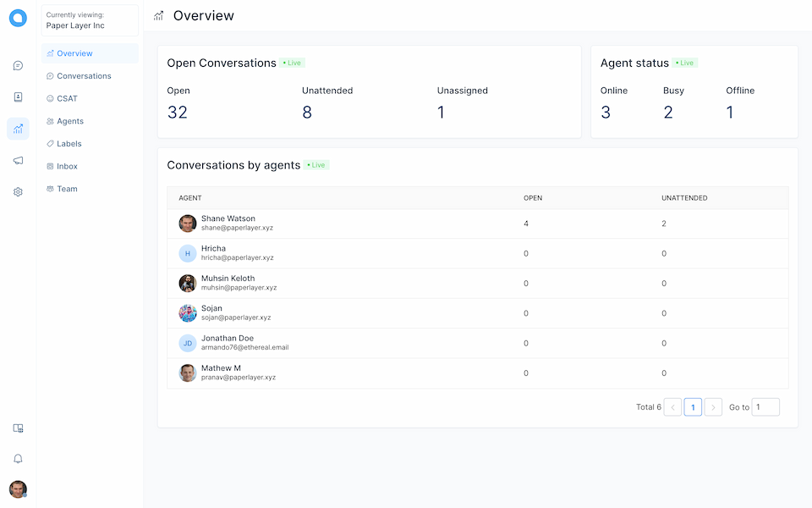Open the Help Center docs icon
Image resolution: width=812 pixels, height=508 pixels.
[x=18, y=428]
